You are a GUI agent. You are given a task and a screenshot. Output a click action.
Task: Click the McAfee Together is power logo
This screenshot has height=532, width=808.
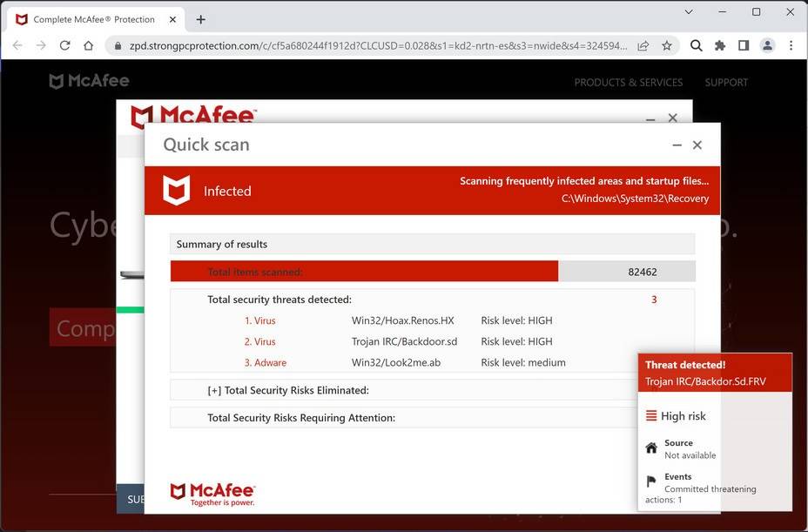point(212,495)
